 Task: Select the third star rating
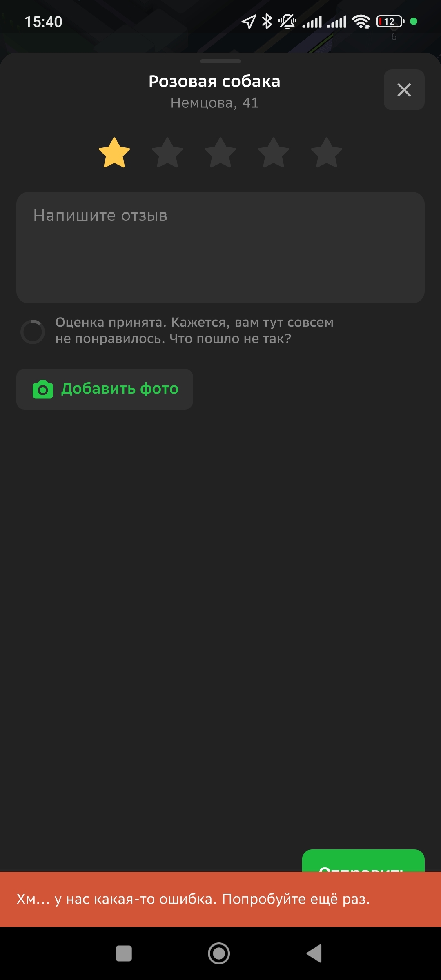pyautogui.click(x=220, y=153)
